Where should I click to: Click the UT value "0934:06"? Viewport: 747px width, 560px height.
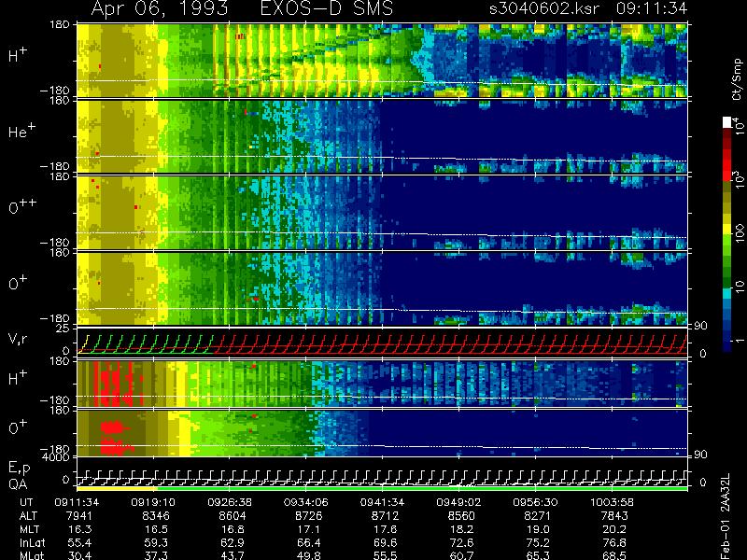(x=306, y=502)
